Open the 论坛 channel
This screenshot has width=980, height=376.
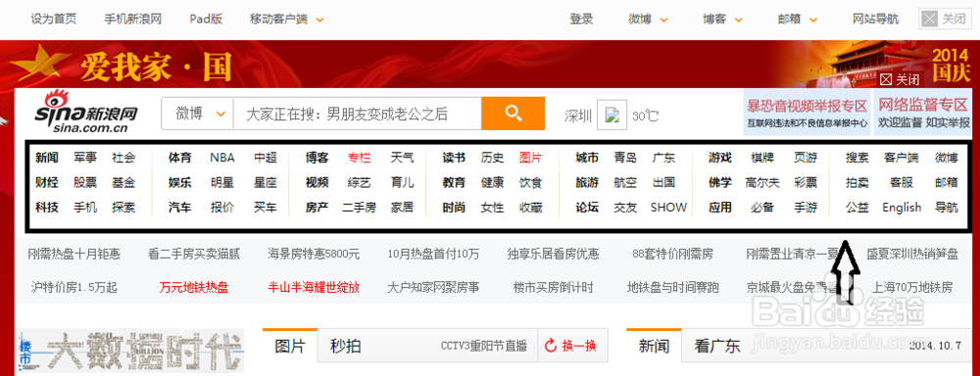(587, 207)
